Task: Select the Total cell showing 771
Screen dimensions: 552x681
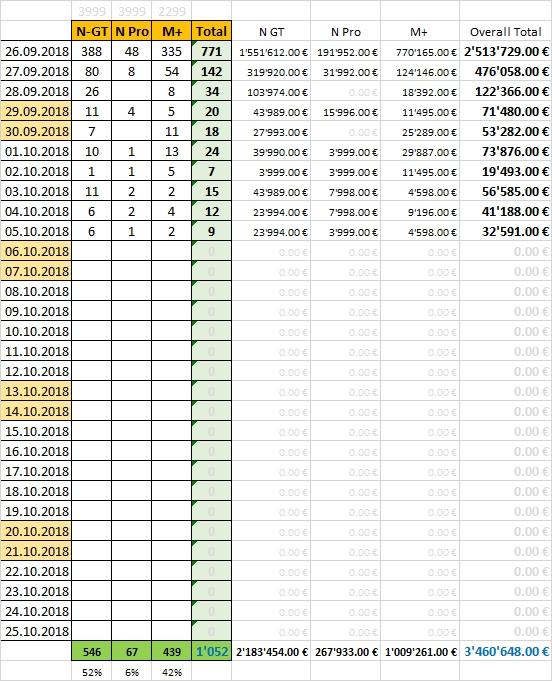Action: 212,52
